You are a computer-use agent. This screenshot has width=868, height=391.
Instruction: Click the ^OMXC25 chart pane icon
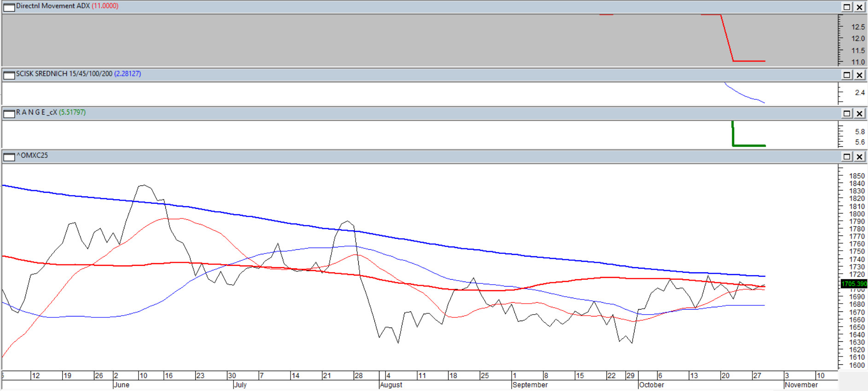tap(9, 156)
